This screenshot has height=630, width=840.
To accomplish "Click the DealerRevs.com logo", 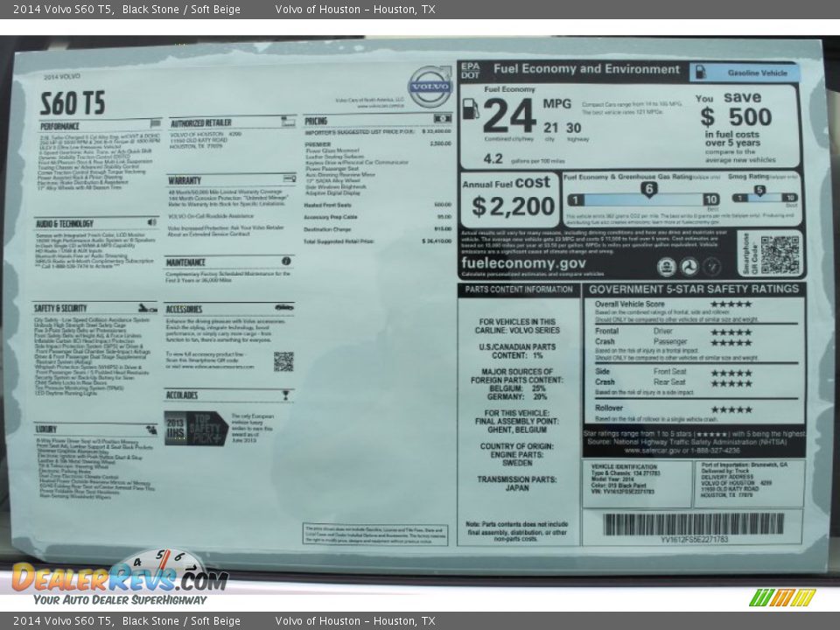I will coord(119,578).
